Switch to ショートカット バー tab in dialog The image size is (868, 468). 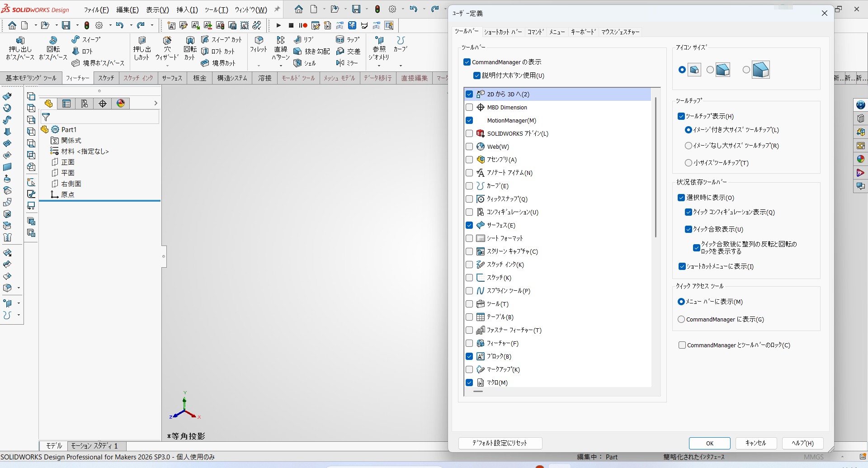[503, 32]
